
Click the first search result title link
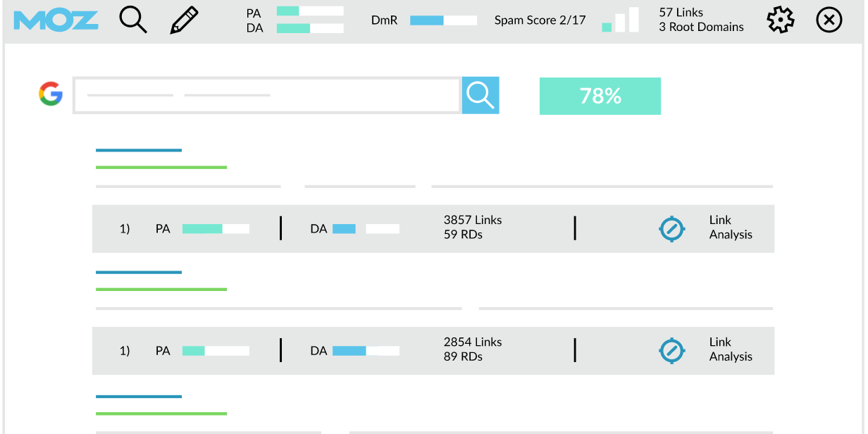[139, 150]
